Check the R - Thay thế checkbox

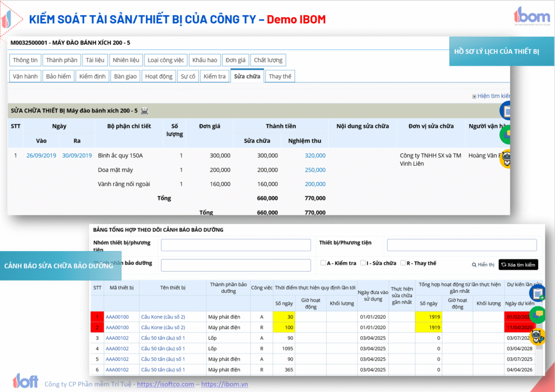tap(404, 263)
